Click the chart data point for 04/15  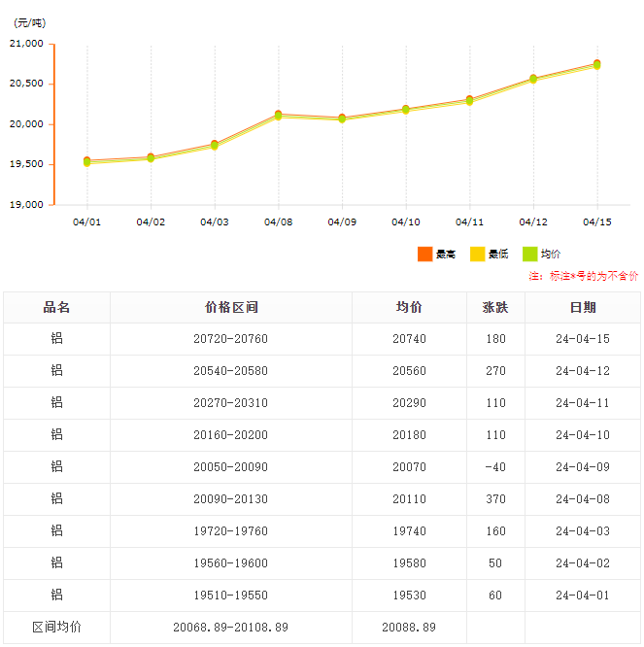pyautogui.click(x=596, y=64)
